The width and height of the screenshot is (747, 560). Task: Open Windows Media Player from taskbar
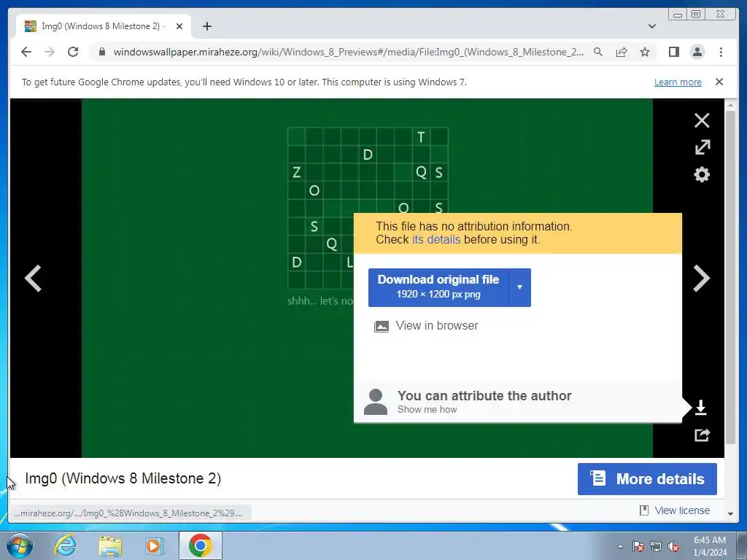[x=155, y=545]
